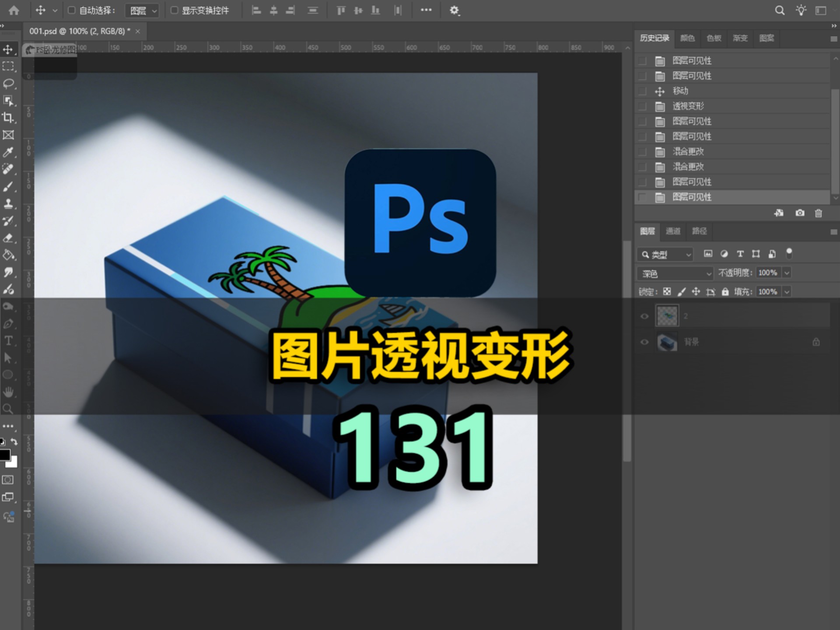This screenshot has width=840, height=630.
Task: Toggle lock transparent pixels
Action: [x=667, y=292]
